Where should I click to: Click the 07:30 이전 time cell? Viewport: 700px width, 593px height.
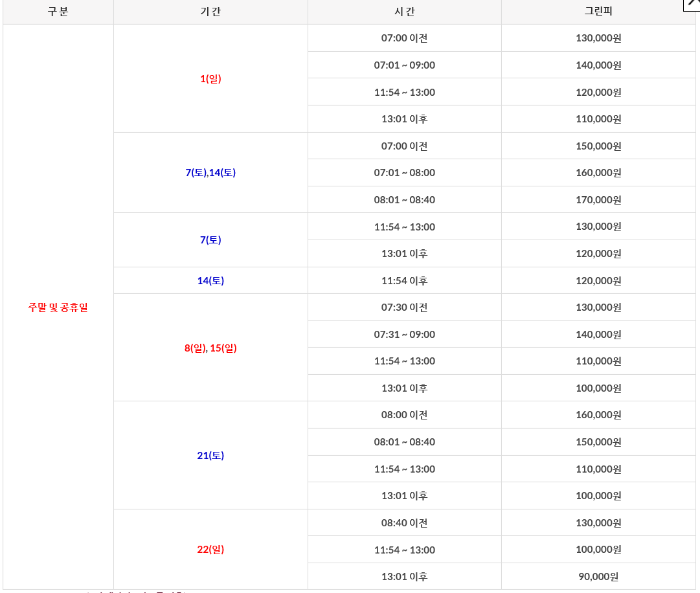click(404, 308)
